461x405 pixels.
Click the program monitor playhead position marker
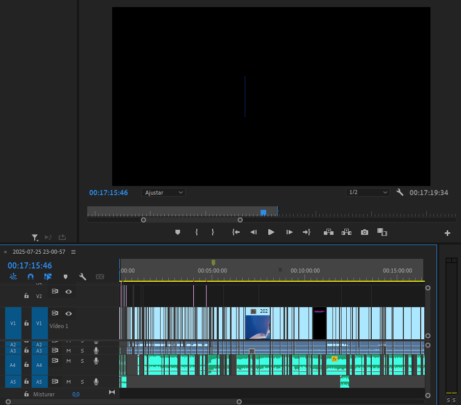coord(263,213)
